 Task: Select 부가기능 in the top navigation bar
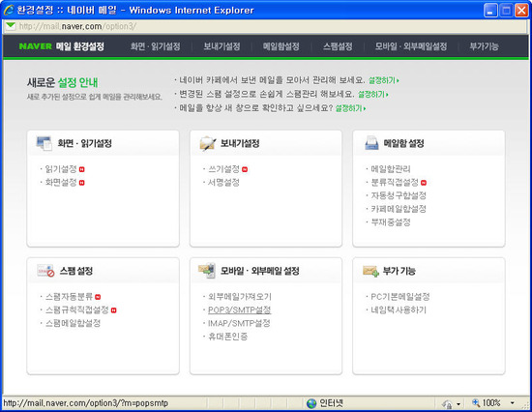[485, 46]
